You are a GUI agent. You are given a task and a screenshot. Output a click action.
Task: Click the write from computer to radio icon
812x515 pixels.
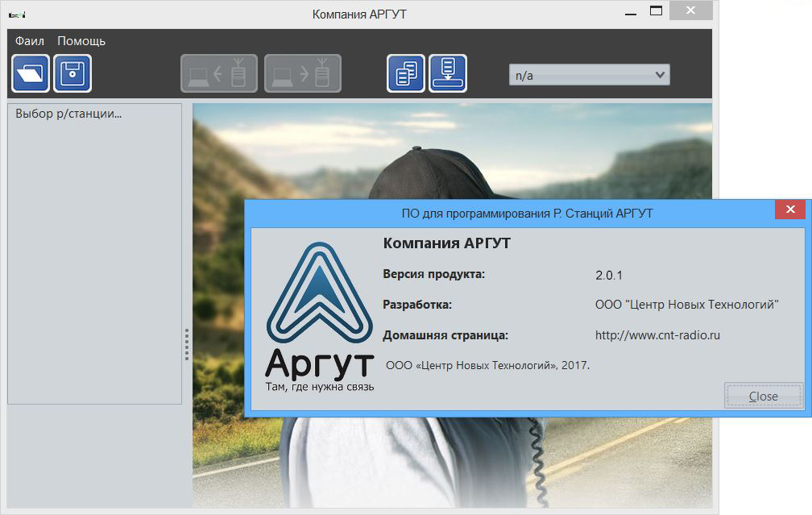303,74
